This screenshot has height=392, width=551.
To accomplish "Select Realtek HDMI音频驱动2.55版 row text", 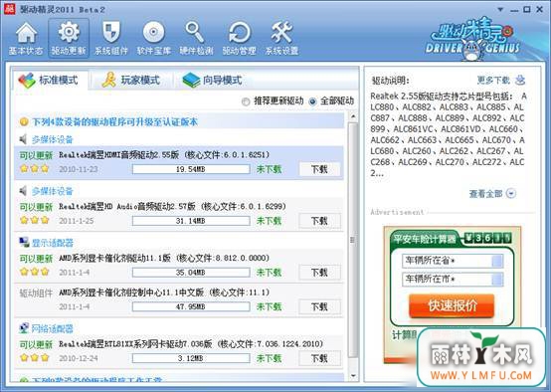I will tap(164, 154).
